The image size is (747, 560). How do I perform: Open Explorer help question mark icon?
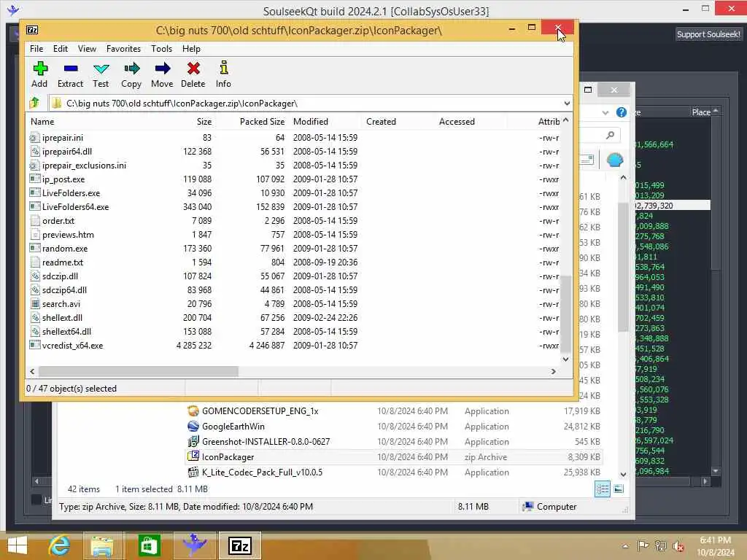[622, 112]
